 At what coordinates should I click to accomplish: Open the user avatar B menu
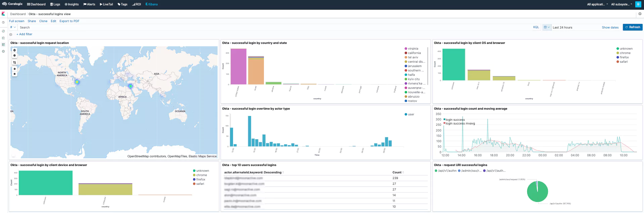(x=638, y=4)
